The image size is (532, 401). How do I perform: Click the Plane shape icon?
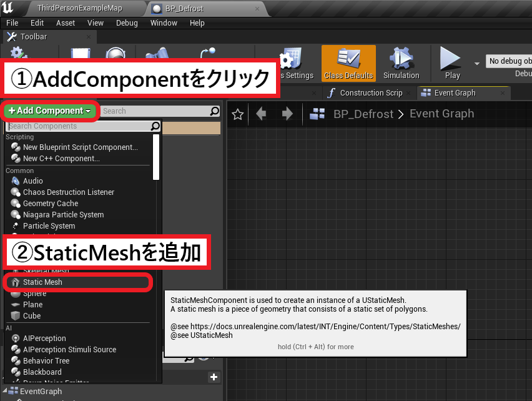16,304
